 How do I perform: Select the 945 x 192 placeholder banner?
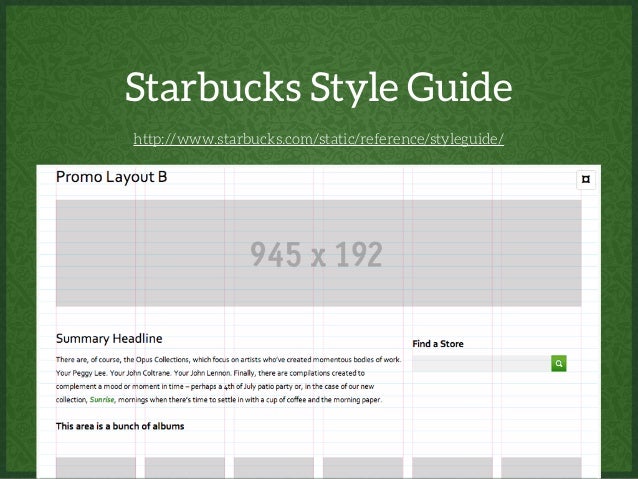[319, 253]
